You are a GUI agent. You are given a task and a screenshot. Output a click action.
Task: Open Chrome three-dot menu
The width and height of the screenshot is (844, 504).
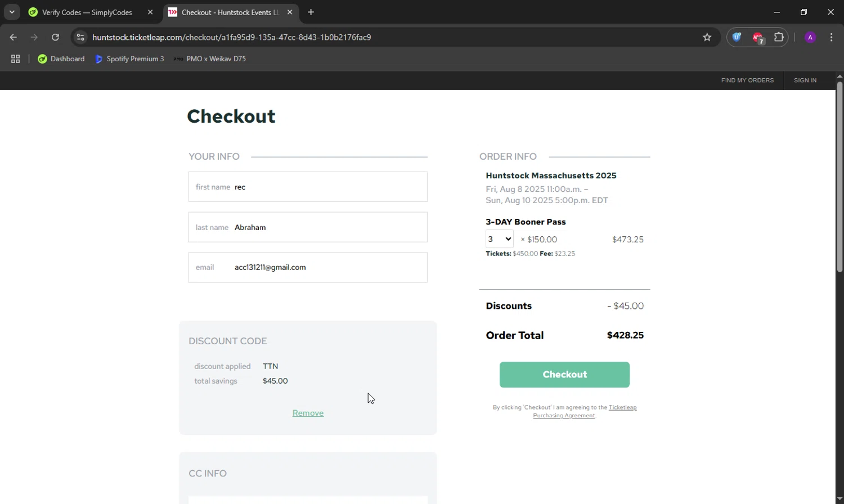831,37
